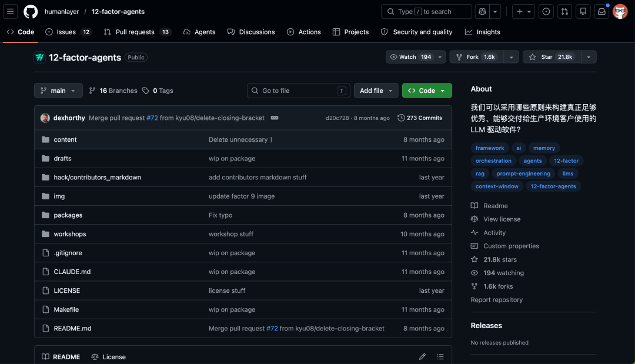Click the Go to file search field

299,91
